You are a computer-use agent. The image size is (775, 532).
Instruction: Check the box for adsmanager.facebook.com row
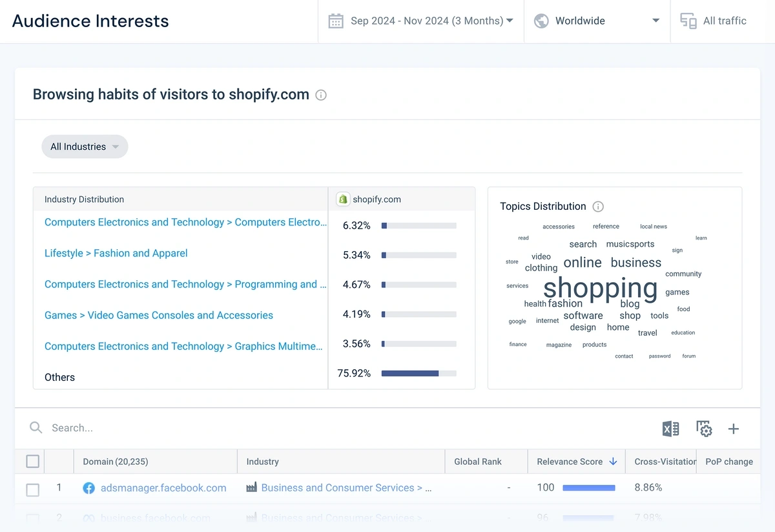pos(32,491)
